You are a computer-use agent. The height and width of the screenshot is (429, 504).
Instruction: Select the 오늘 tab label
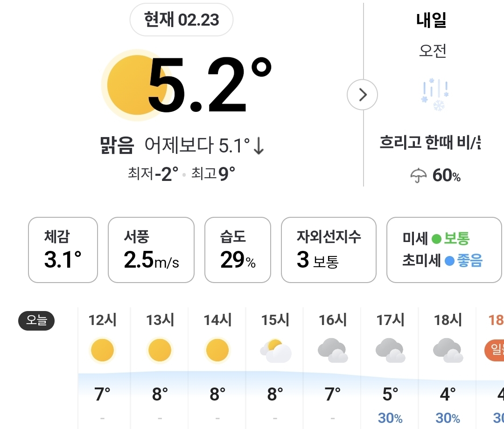tap(36, 320)
